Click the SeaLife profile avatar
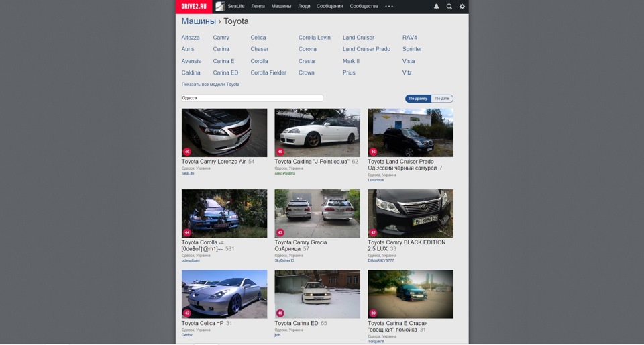Viewport: 644px width, 345px height. tap(220, 6)
